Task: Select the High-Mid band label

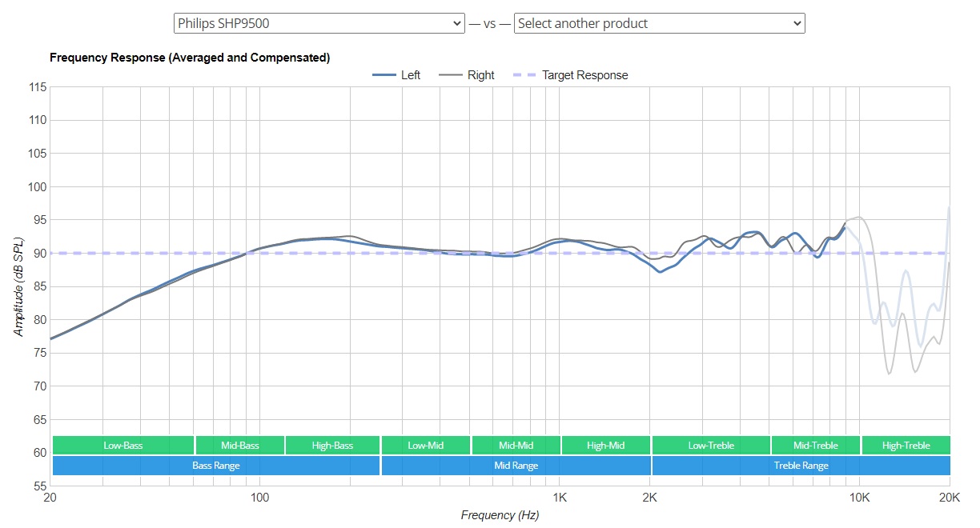Action: [x=606, y=446]
